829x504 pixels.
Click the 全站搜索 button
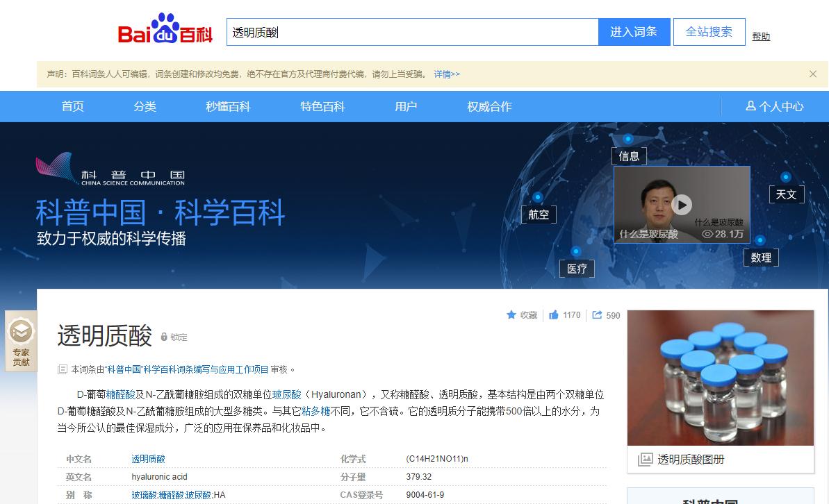point(709,31)
